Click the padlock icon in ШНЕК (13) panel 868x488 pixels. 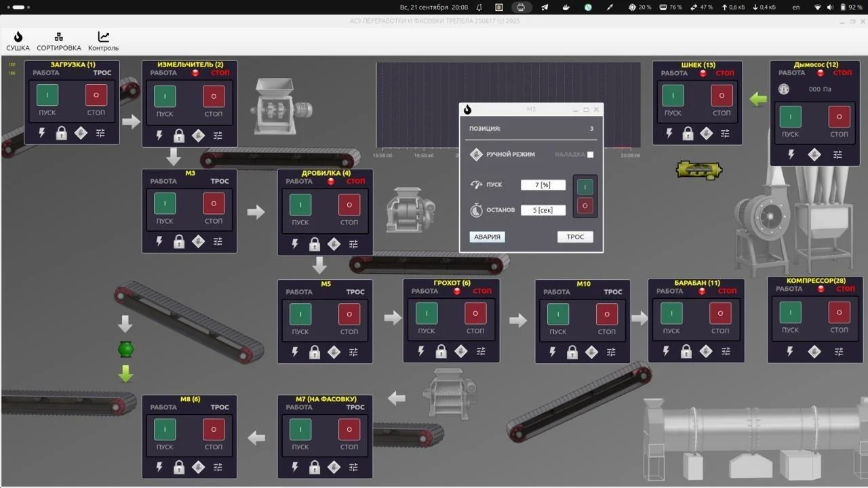(x=688, y=134)
